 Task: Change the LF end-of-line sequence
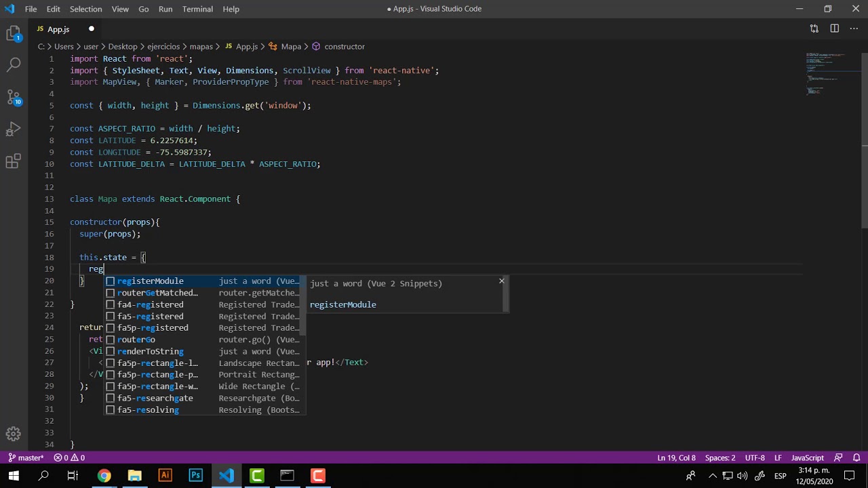(778, 457)
